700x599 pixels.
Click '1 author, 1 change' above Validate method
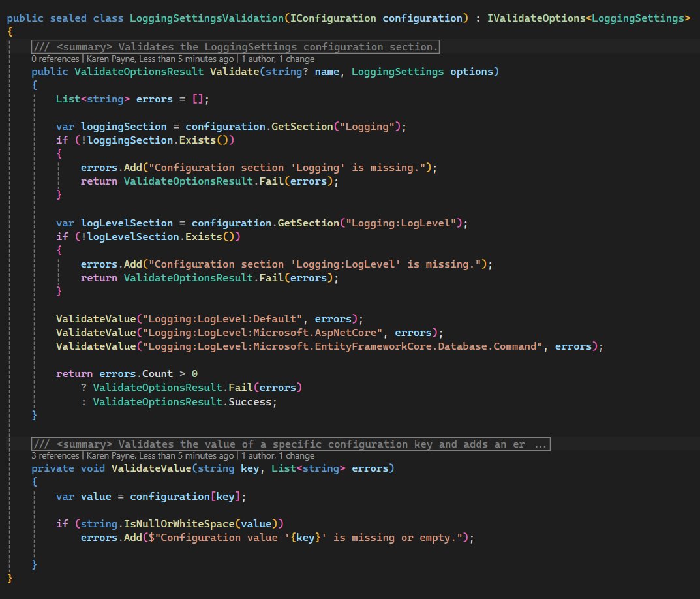[278, 59]
